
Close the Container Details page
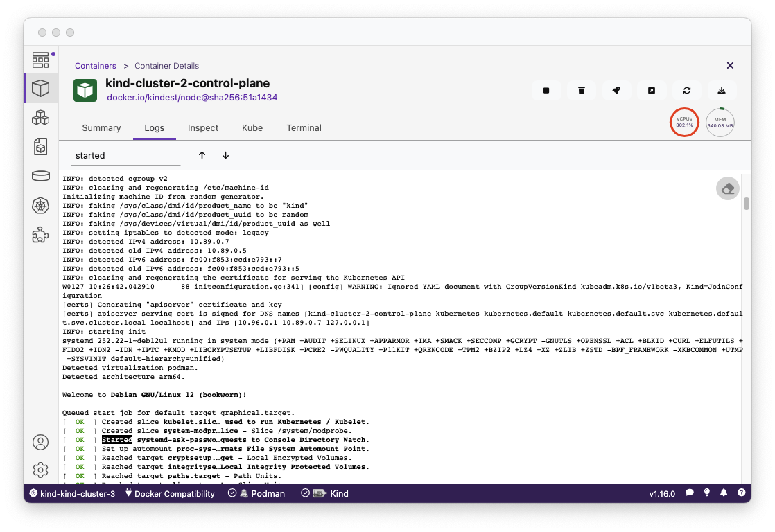tap(730, 65)
